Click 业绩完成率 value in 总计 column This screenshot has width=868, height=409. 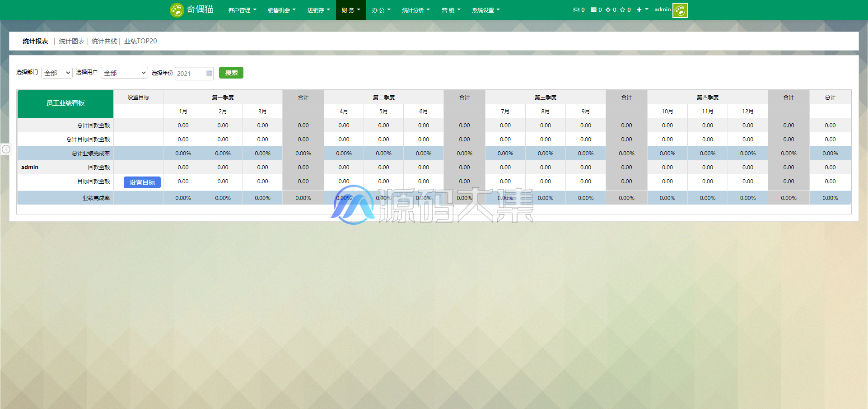pyautogui.click(x=831, y=198)
